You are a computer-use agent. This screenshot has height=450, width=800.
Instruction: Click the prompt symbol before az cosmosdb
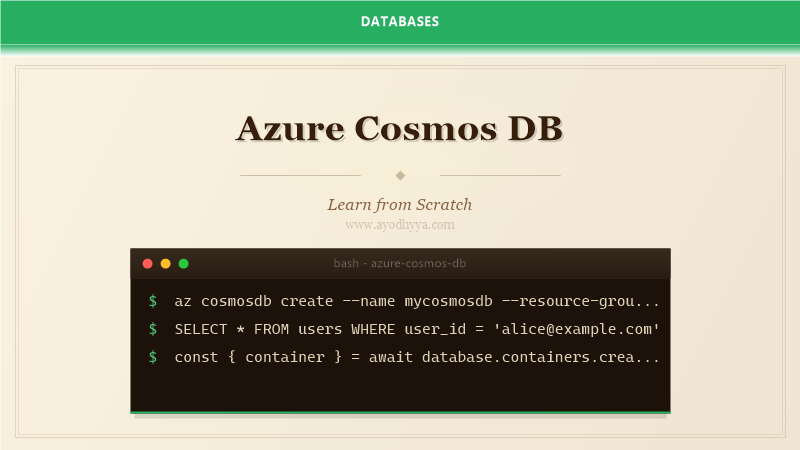coord(153,301)
